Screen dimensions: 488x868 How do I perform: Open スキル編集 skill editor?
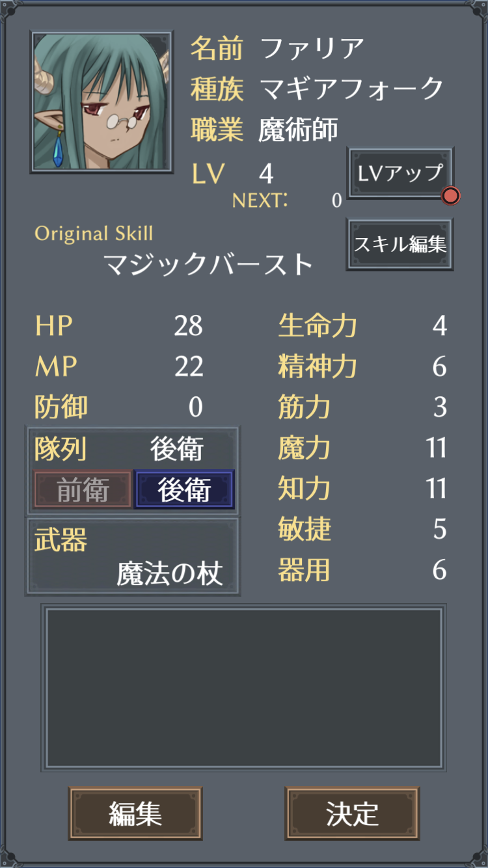click(400, 244)
